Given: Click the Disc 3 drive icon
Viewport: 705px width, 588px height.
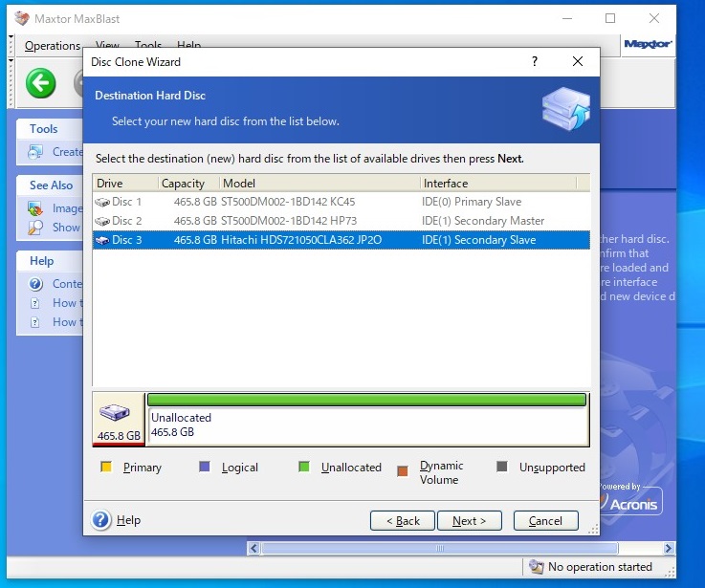Looking at the screenshot, I should (x=102, y=241).
